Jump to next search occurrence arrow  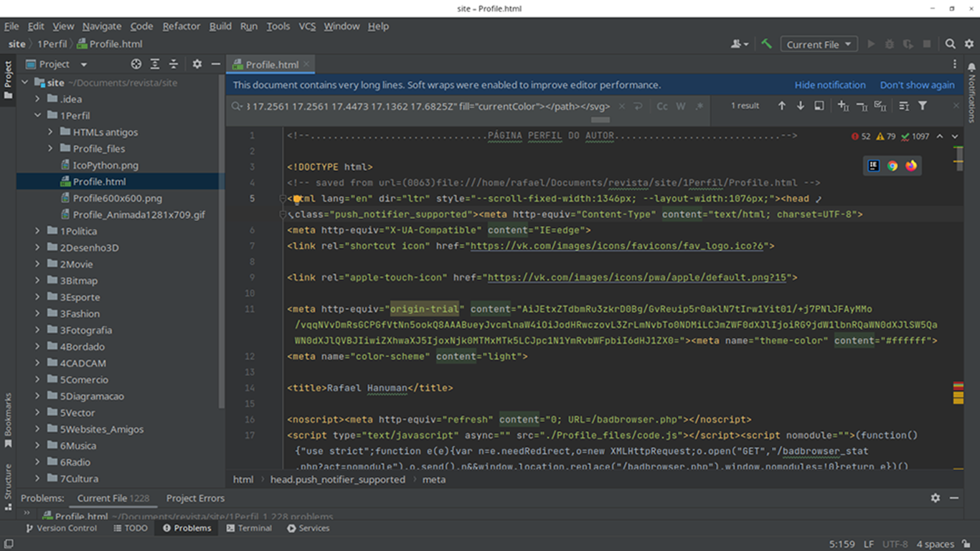(801, 105)
